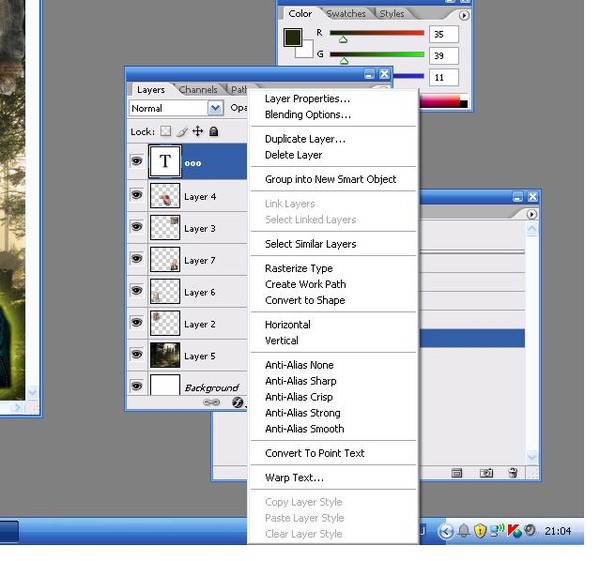Choose Rasterize Type from context menu
600x561 pixels.
pos(298,268)
